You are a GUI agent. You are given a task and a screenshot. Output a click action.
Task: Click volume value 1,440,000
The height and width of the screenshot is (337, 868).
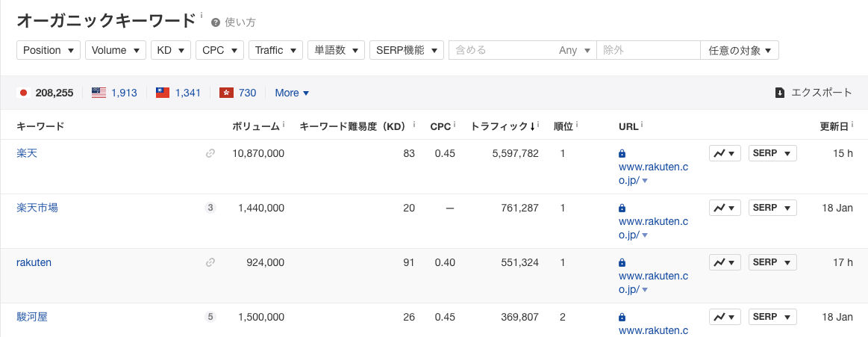point(261,208)
